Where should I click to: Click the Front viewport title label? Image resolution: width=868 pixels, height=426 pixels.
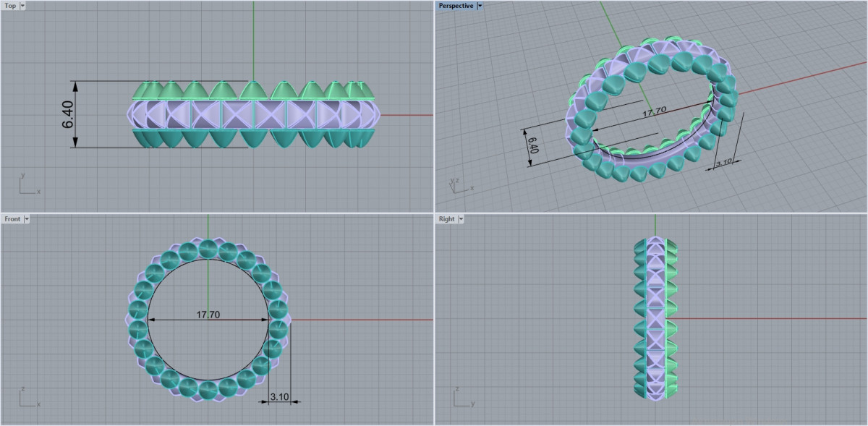coord(12,218)
